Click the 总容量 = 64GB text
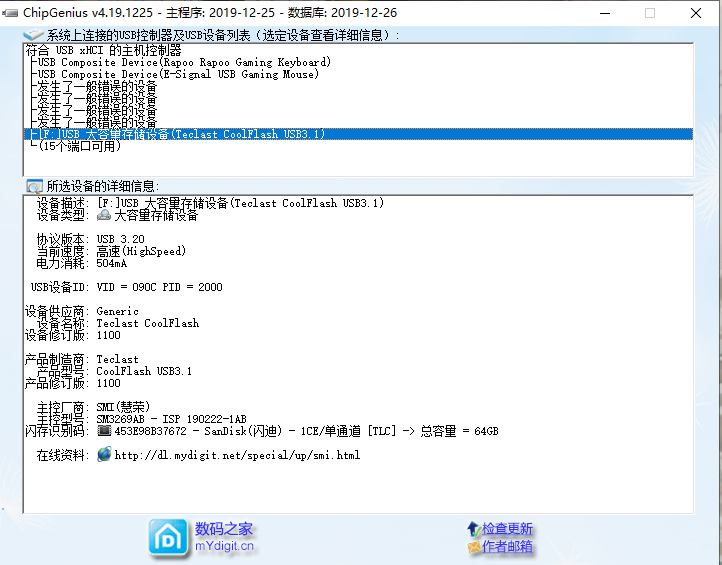 point(460,431)
